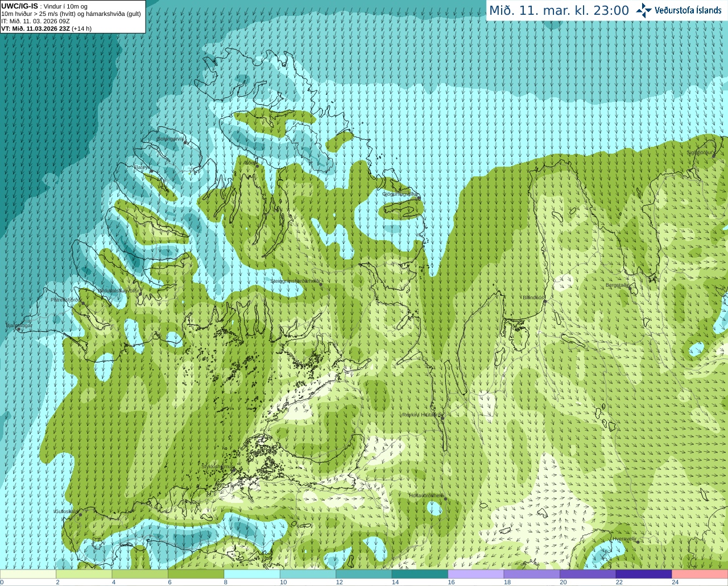Image resolution: width=728 pixels, height=586 pixels.
Task: Click the Hveravellir station marker
Action: coord(638,542)
